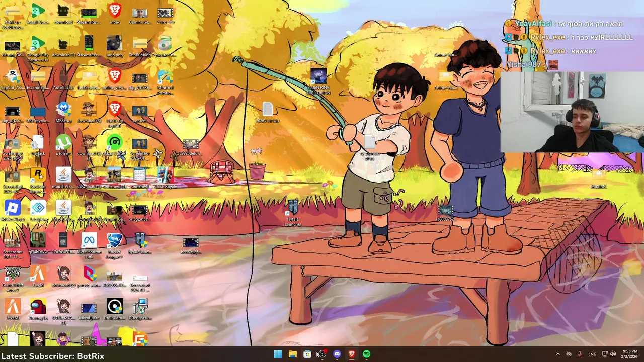This screenshot has width=644, height=362.
Task: Select the DroidCam installer icon
Action: 115,310
